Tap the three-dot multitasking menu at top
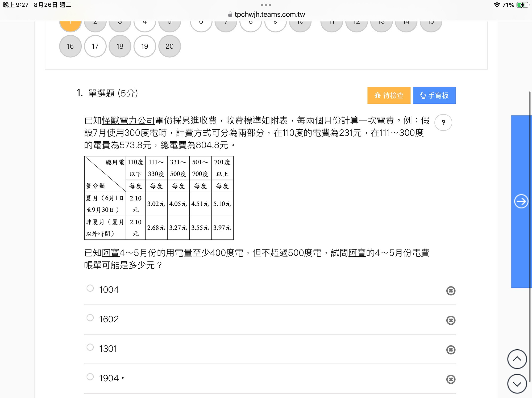 [x=266, y=5]
